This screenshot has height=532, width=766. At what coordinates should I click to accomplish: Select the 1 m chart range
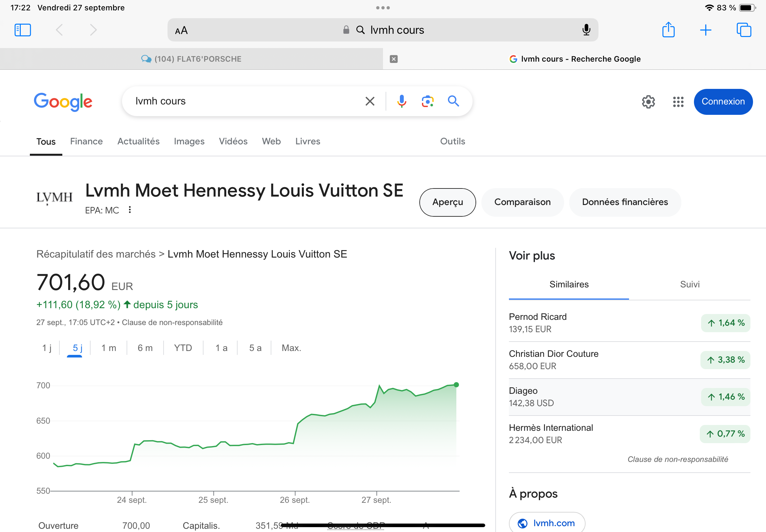(x=109, y=348)
